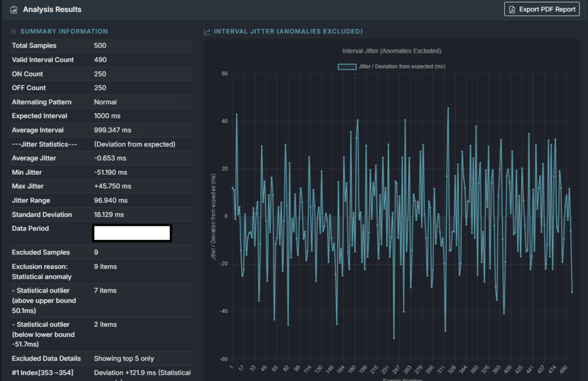Click the Analysis Results header icon
588x381 pixels.
coord(14,10)
